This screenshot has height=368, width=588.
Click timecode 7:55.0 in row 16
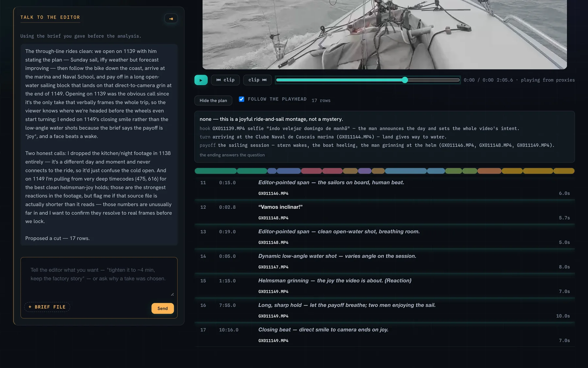coord(227,306)
